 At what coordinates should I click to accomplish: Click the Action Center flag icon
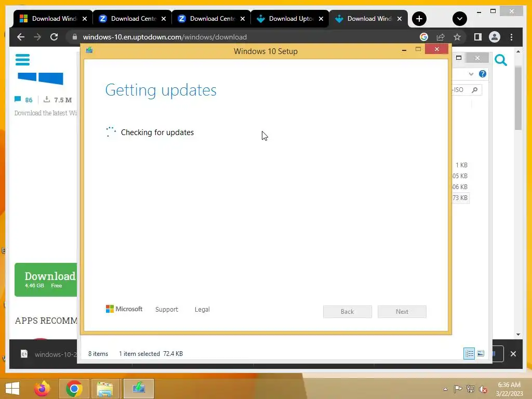point(458,389)
